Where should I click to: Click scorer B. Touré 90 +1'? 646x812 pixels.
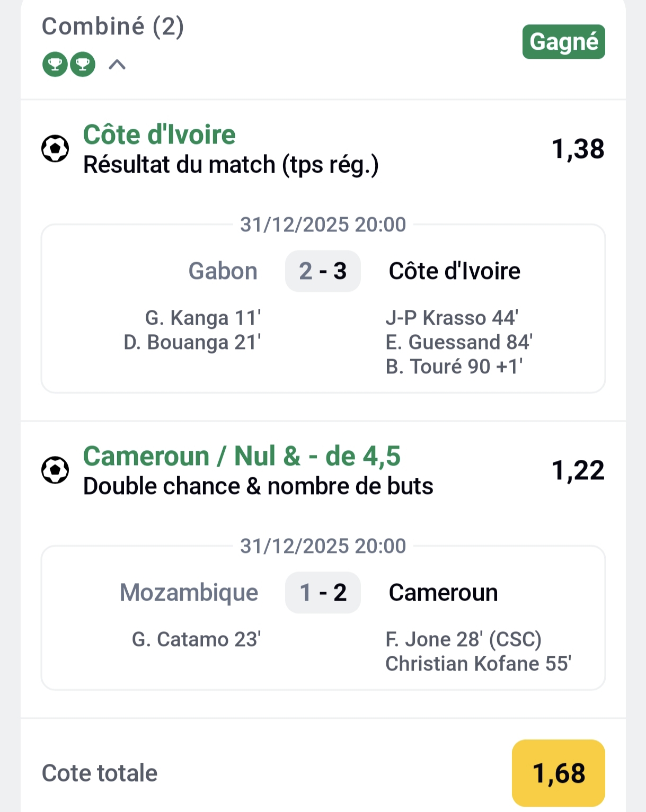click(454, 367)
